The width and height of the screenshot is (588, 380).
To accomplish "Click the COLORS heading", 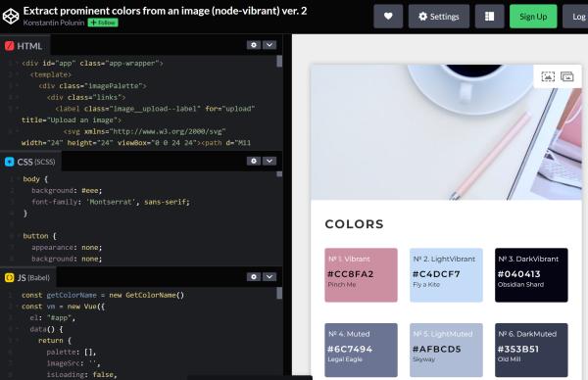I will [354, 223].
